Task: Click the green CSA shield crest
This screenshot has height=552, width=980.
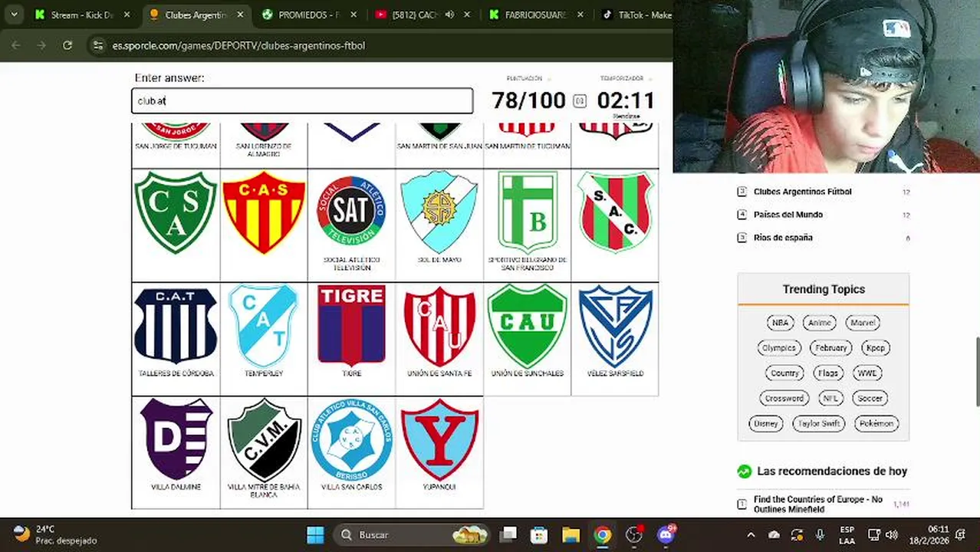Action: (x=176, y=212)
